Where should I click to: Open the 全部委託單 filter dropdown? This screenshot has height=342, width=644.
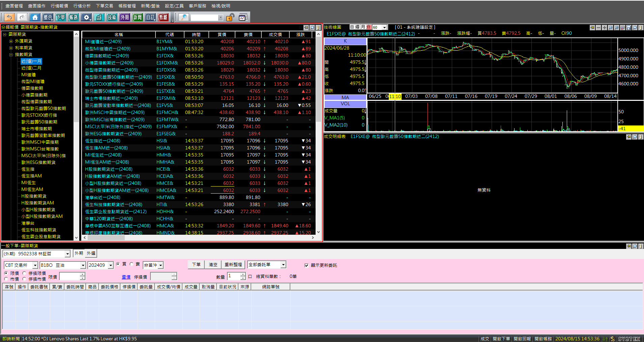point(283,265)
